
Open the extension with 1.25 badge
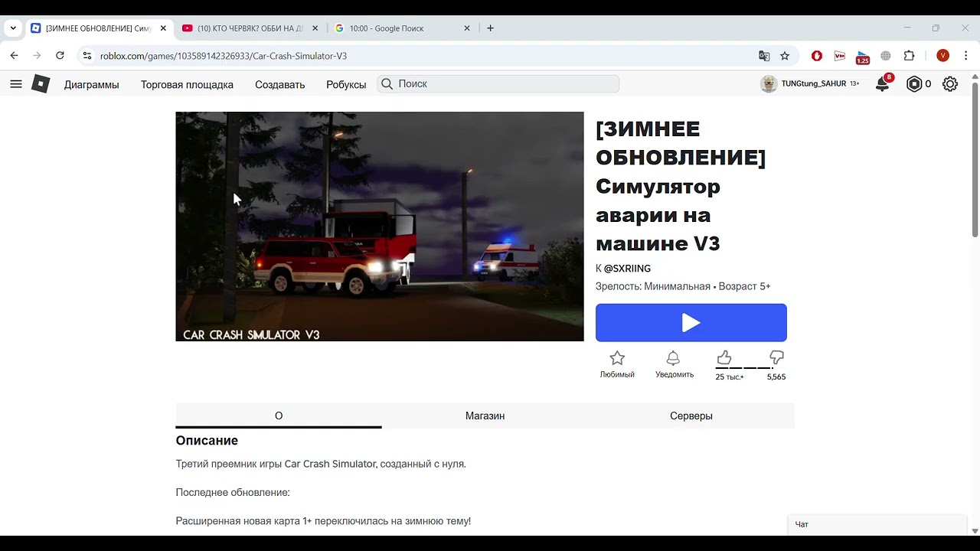pos(863,57)
